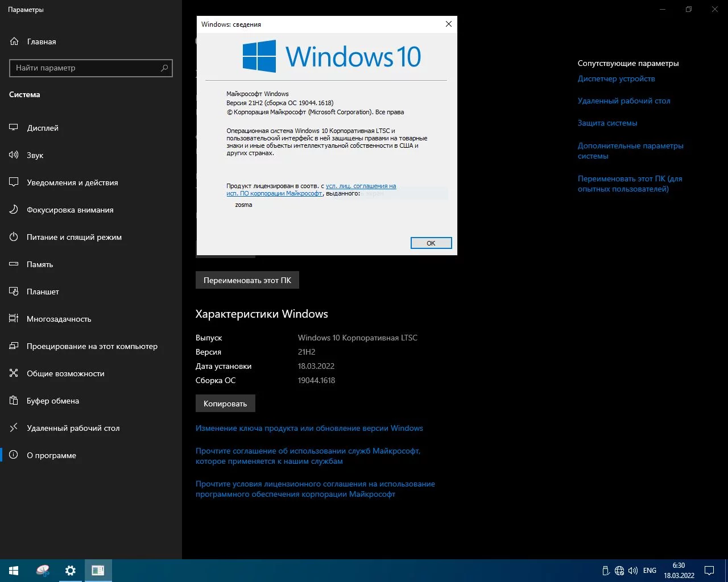728x582 pixels.
Task: Click the Планшет tablet icon
Action: point(14,292)
